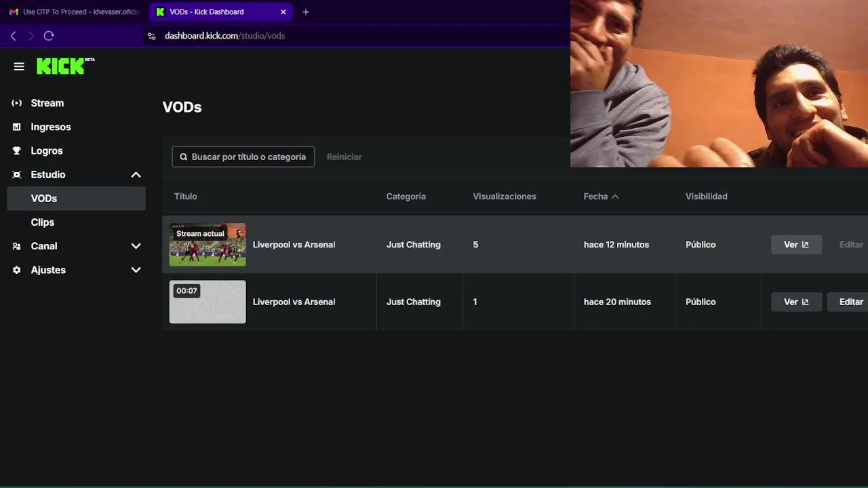Image resolution: width=868 pixels, height=488 pixels.
Task: Click the Ajustes menu label
Action: click(x=48, y=270)
